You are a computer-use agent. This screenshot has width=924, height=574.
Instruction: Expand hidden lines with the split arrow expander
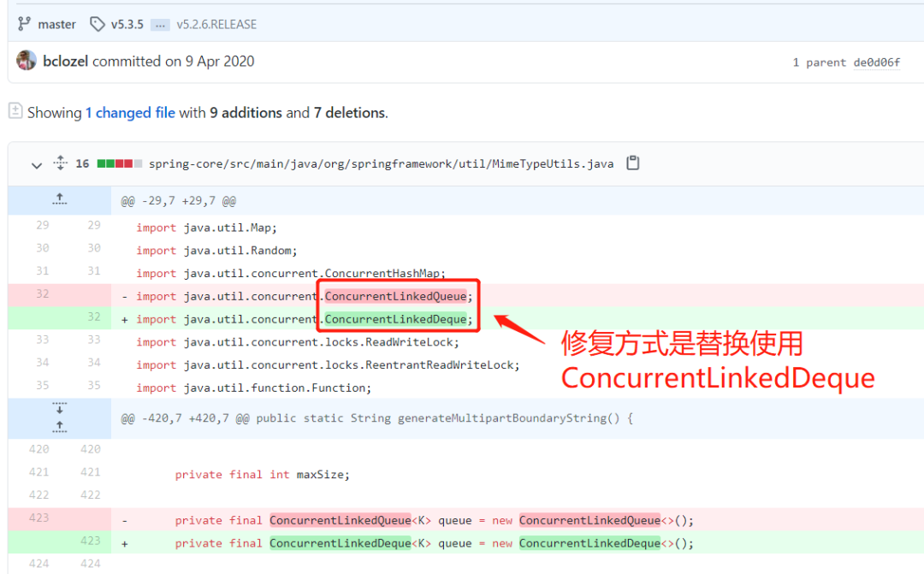click(59, 417)
